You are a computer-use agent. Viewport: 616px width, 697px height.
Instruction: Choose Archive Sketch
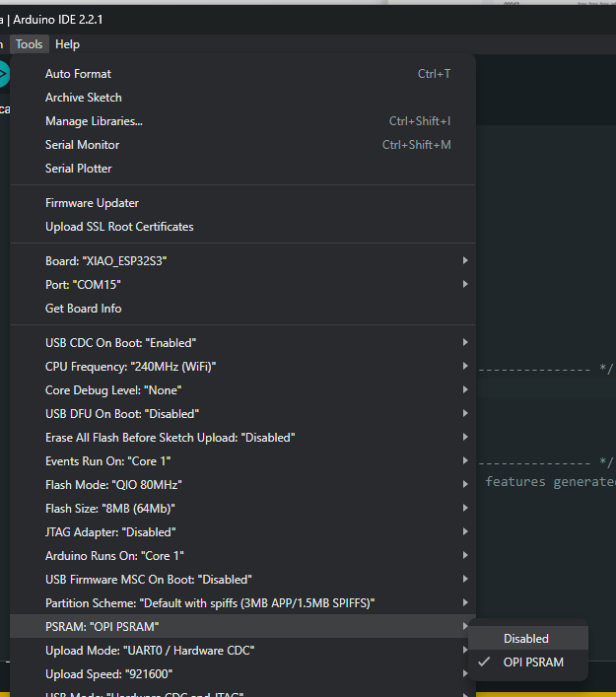pyautogui.click(x=84, y=98)
